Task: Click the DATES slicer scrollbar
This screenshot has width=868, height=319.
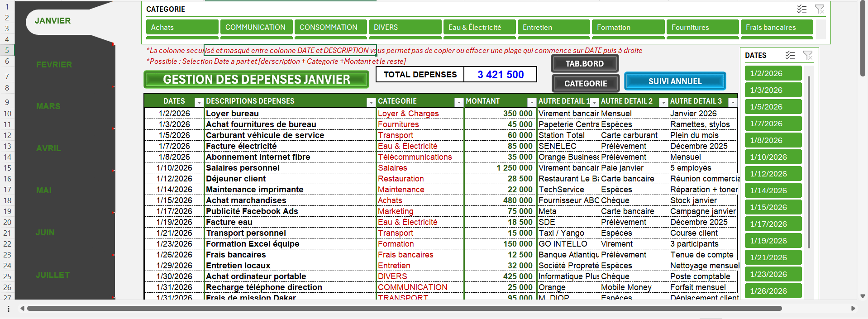Action: pyautogui.click(x=809, y=162)
